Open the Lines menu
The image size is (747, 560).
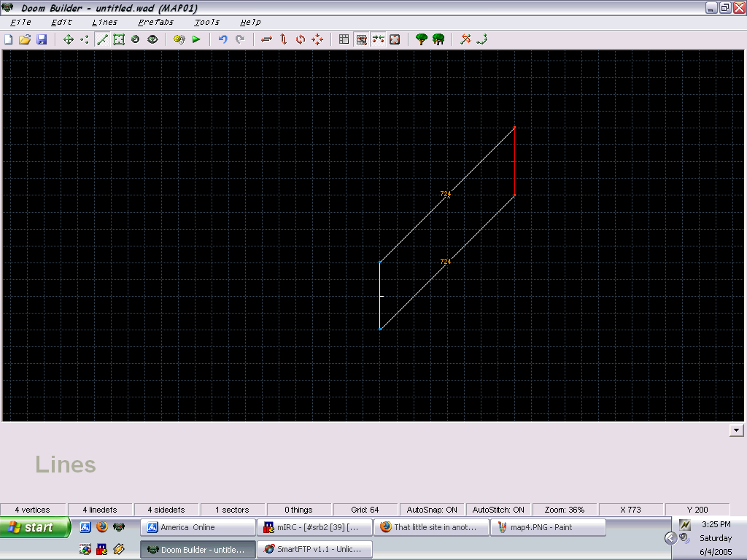click(104, 23)
